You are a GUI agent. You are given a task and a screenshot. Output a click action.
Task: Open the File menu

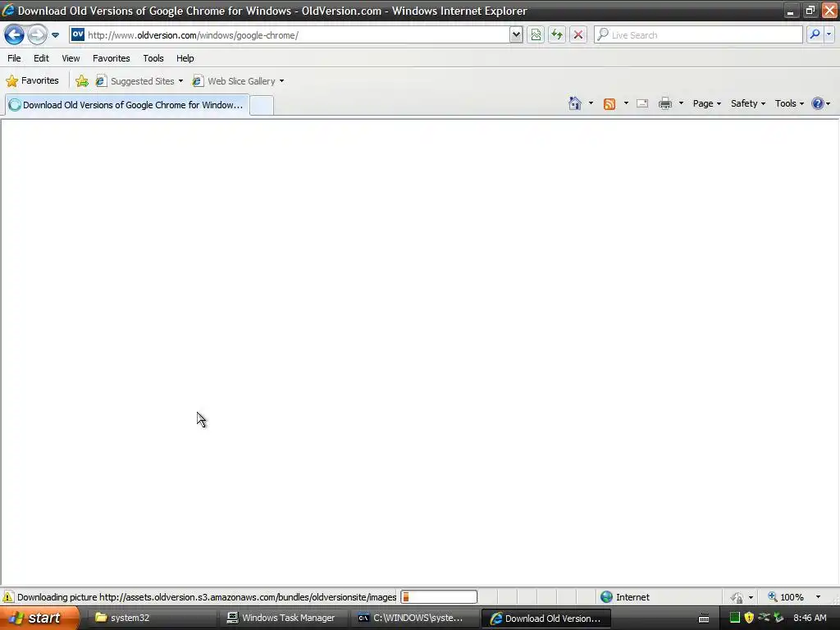point(15,58)
